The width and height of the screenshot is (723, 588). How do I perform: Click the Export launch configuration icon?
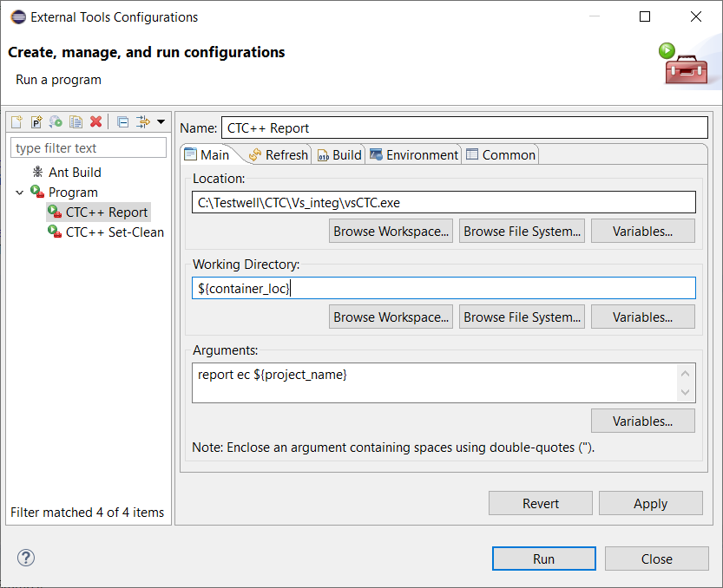(x=56, y=122)
